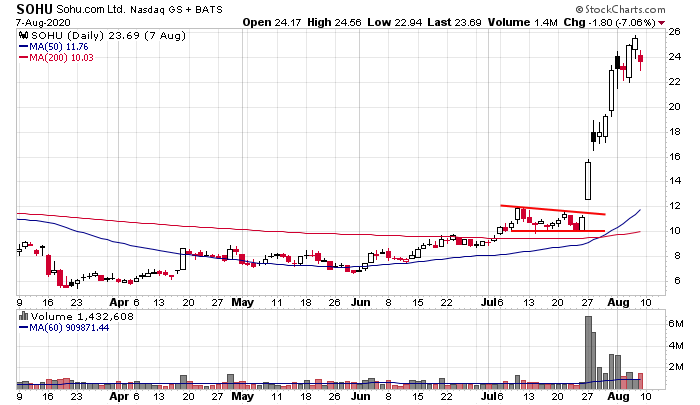The height and width of the screenshot is (405, 700).
Task: Click the 26 price axis label
Action: point(675,31)
